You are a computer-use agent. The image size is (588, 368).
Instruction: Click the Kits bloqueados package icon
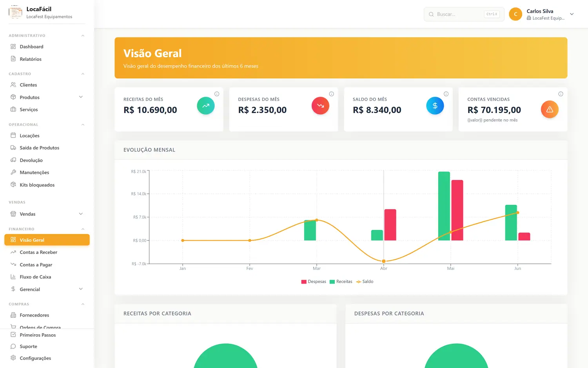pos(13,185)
